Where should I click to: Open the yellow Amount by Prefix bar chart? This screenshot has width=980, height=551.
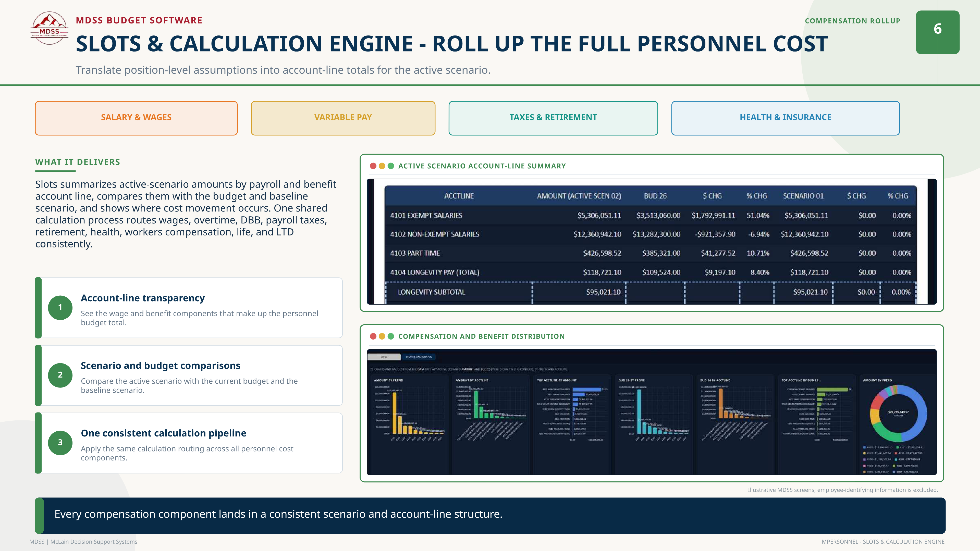(x=409, y=424)
